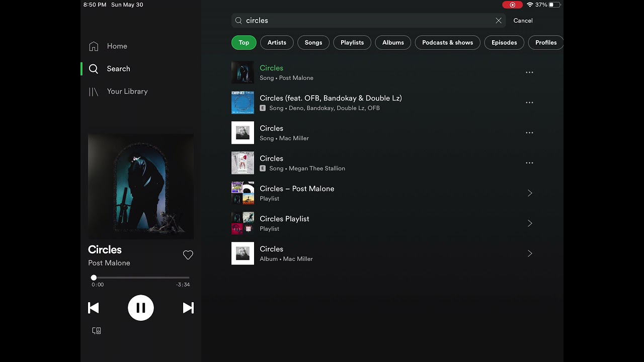Image resolution: width=644 pixels, height=362 pixels.
Task: Like the current song with the heart icon
Action: (x=188, y=255)
